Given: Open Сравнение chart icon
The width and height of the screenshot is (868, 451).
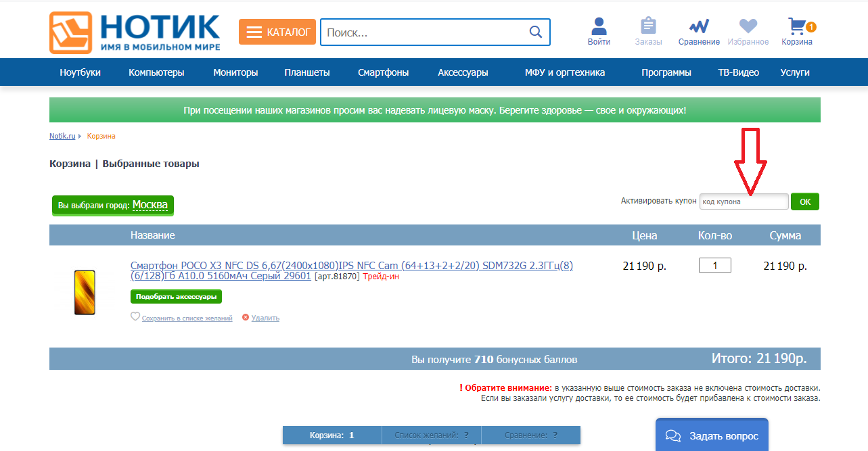Looking at the screenshot, I should pyautogui.click(x=699, y=26).
